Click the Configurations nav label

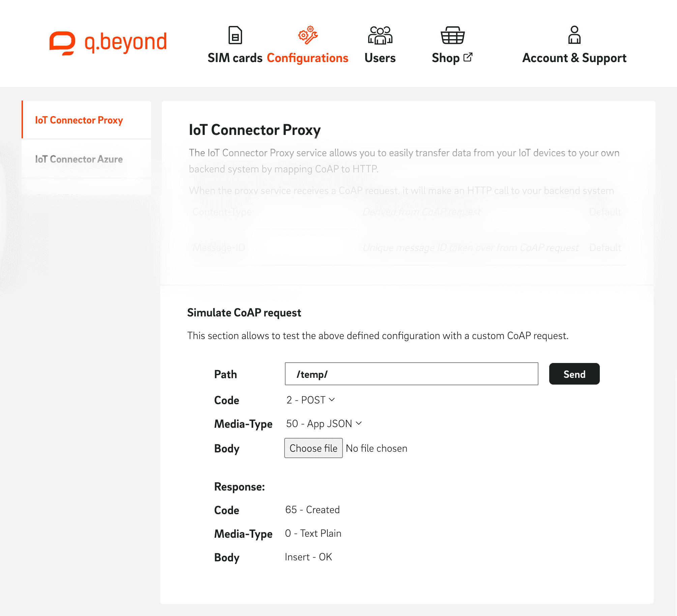point(307,58)
